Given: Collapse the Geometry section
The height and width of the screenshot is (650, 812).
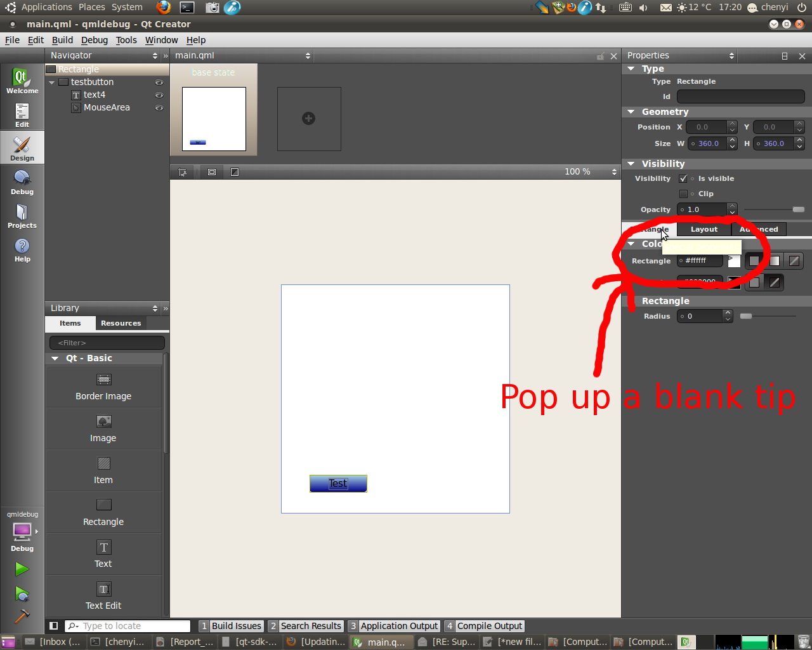Looking at the screenshot, I should point(631,112).
